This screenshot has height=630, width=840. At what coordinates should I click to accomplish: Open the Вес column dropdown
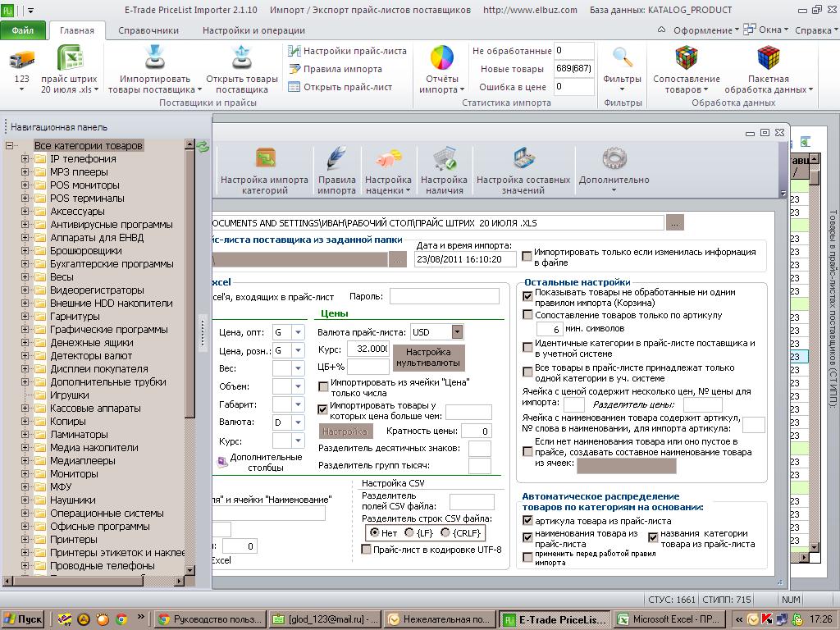point(299,368)
